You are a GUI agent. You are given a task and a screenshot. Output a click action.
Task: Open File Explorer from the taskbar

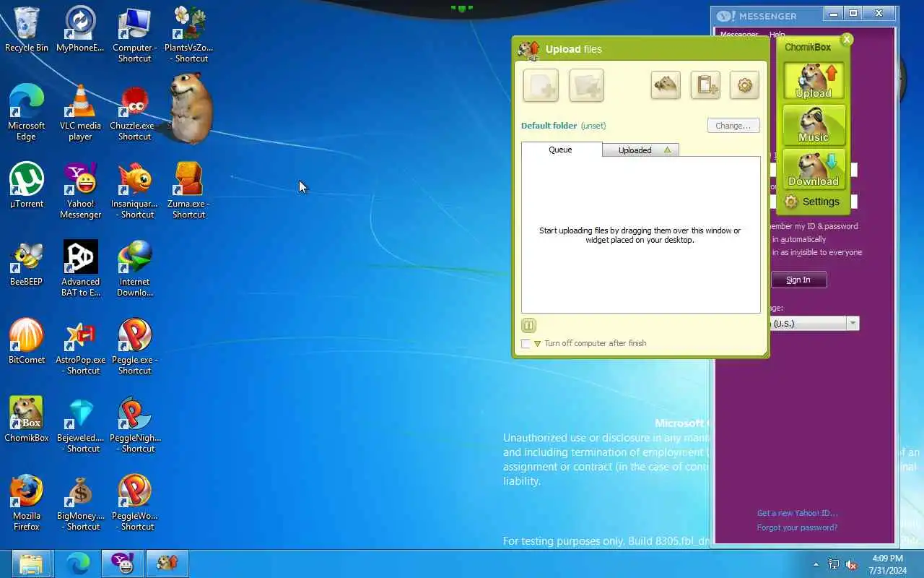31,564
